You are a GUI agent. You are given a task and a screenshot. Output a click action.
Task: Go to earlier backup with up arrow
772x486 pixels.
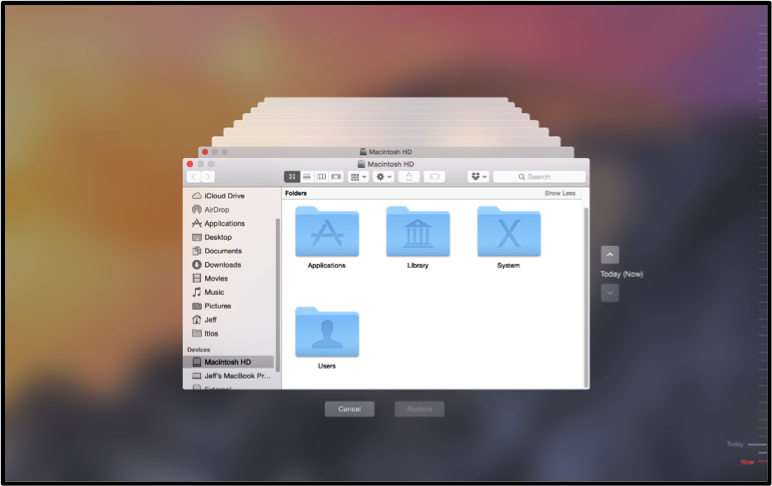(610, 255)
